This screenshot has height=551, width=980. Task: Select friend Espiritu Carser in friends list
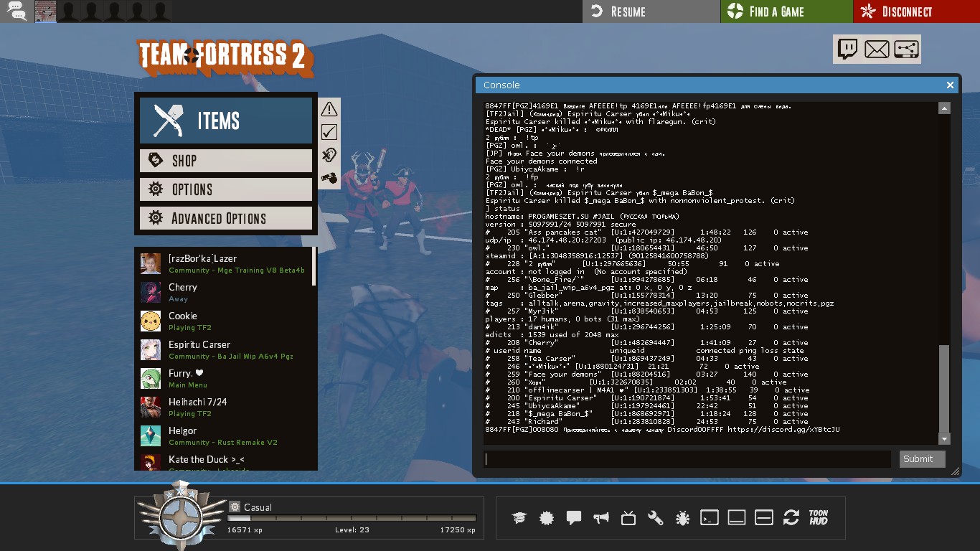pyautogui.click(x=226, y=350)
